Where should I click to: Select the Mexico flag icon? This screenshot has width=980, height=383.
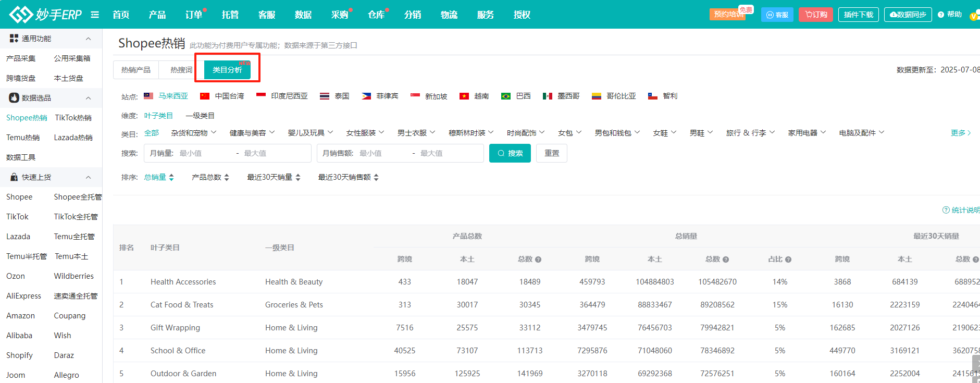tap(548, 96)
